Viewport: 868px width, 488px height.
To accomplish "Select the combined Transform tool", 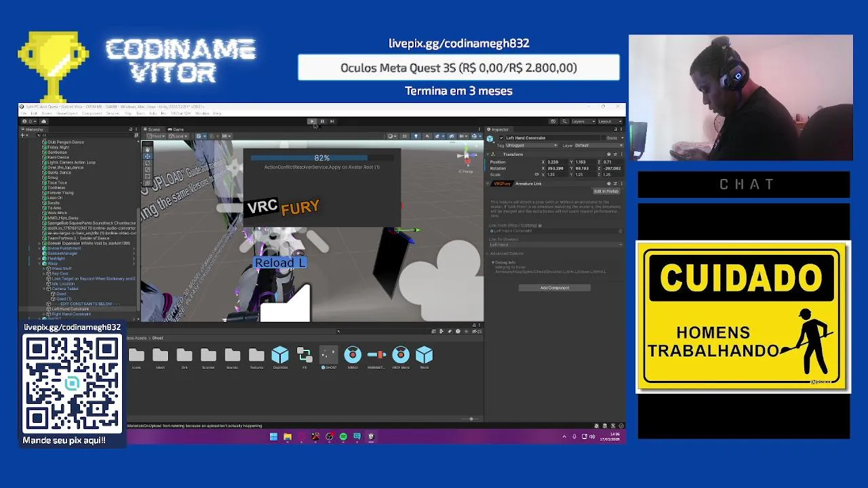I will pyautogui.click(x=147, y=183).
